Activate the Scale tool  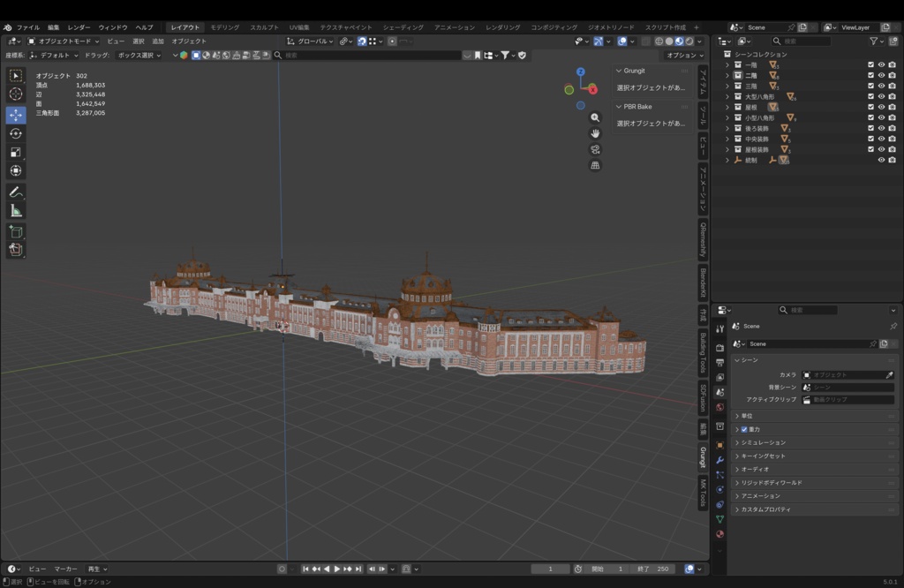coord(16,152)
